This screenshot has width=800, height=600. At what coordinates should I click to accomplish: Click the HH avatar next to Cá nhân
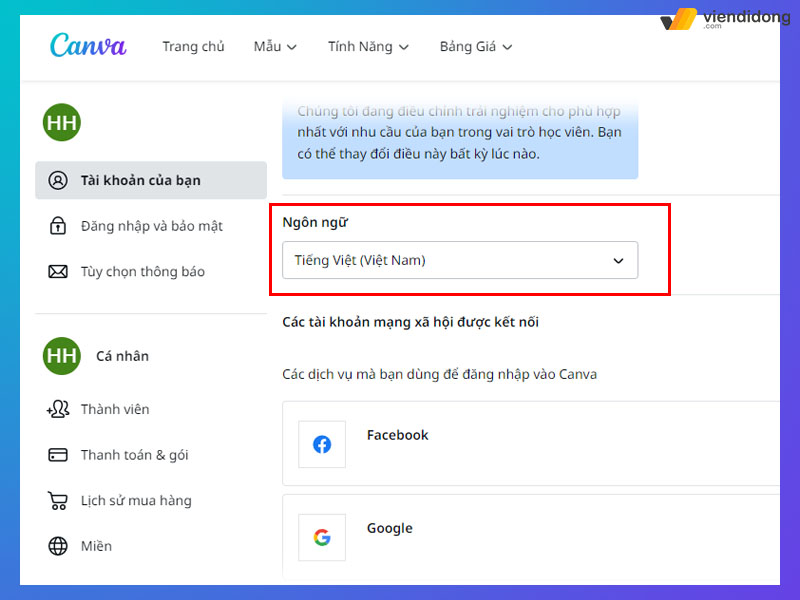click(62, 356)
